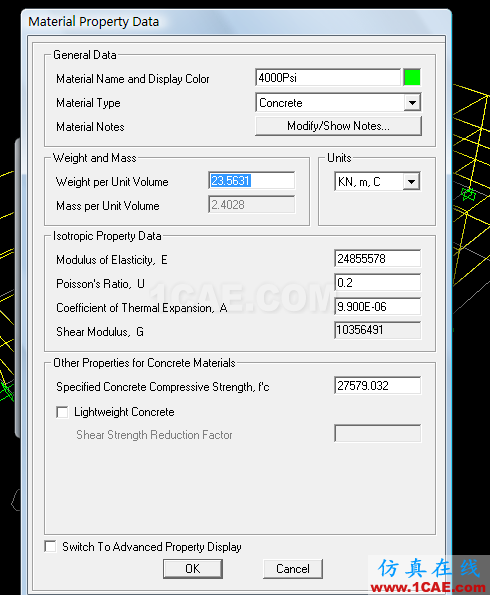Viewport: 490px width, 595px height.
Task: Toggle Switch To Advanced Property Display checkbox
Action: 50,546
